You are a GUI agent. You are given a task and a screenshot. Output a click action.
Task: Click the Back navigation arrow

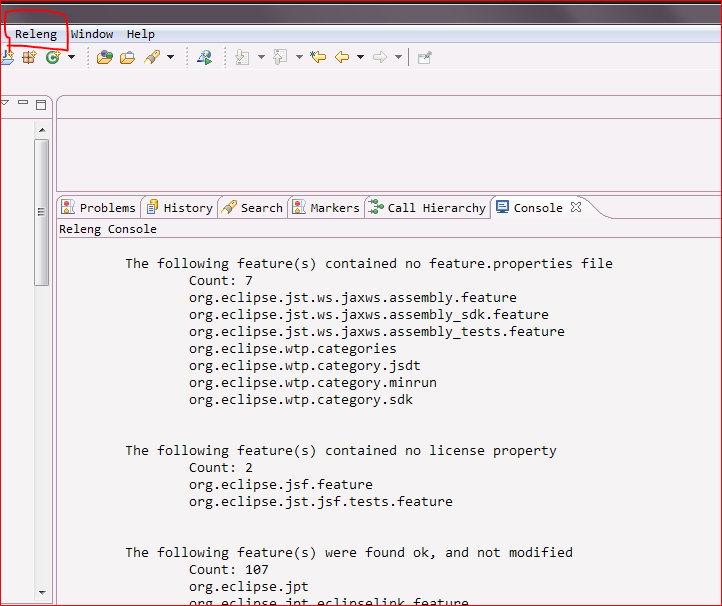[342, 57]
